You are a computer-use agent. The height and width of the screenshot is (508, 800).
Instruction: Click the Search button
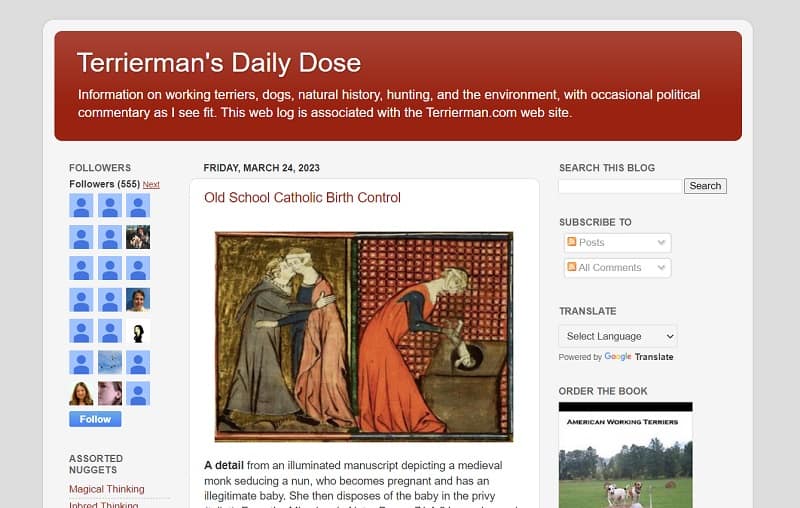(705, 186)
